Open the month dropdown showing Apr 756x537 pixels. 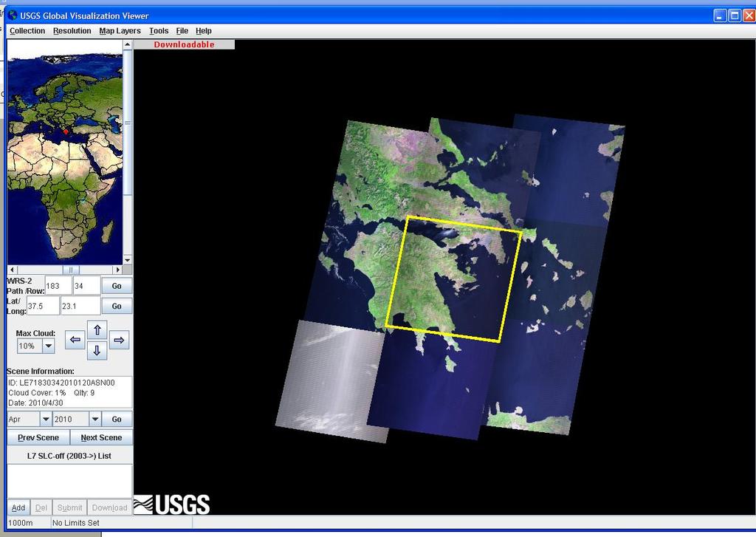tap(46, 420)
